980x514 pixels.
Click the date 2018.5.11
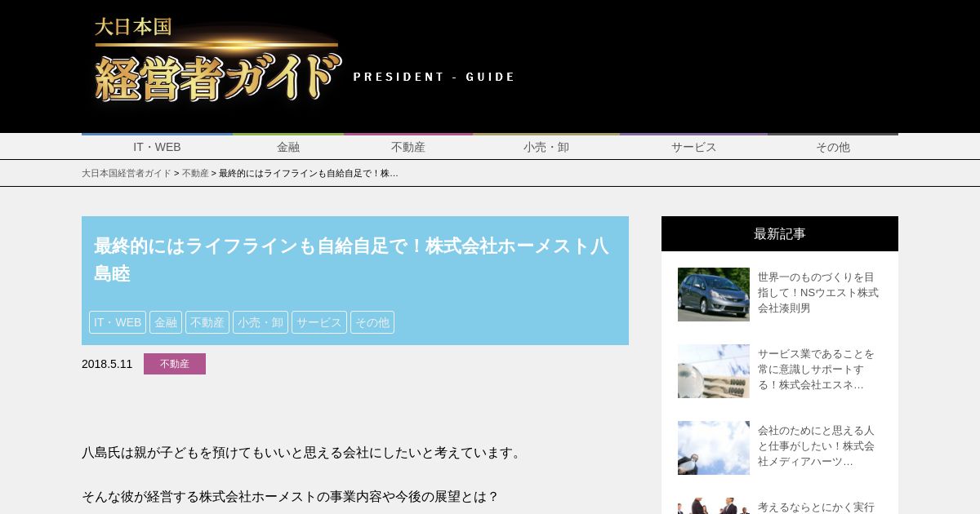pos(107,364)
